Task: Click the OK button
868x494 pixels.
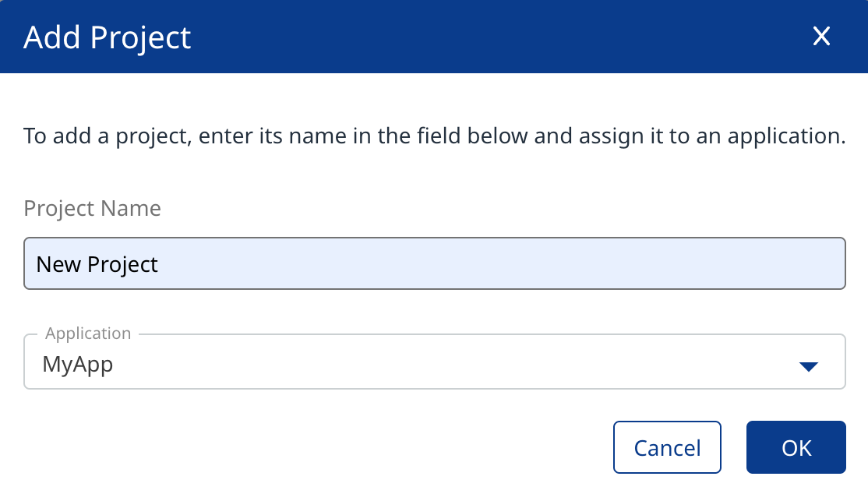Action: coord(796,447)
